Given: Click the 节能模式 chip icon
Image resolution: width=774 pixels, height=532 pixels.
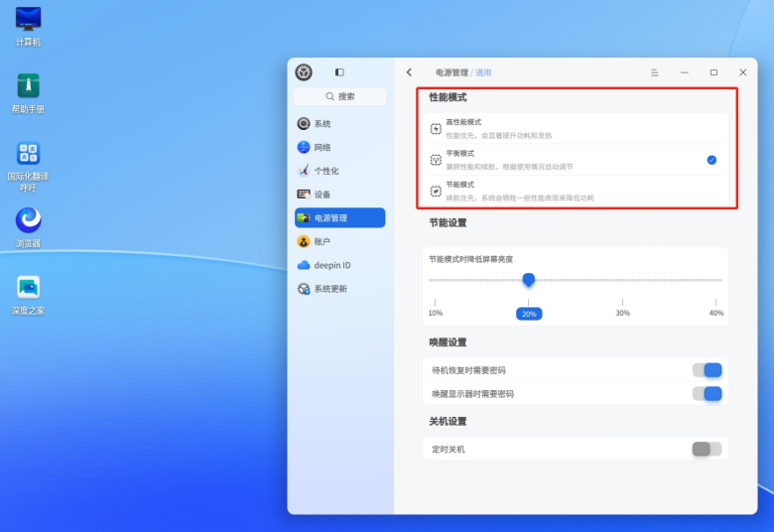Looking at the screenshot, I should pos(436,192).
